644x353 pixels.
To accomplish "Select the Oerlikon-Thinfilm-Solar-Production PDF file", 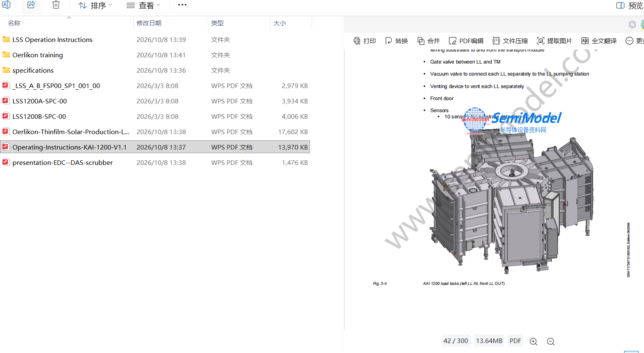I will (x=71, y=132).
